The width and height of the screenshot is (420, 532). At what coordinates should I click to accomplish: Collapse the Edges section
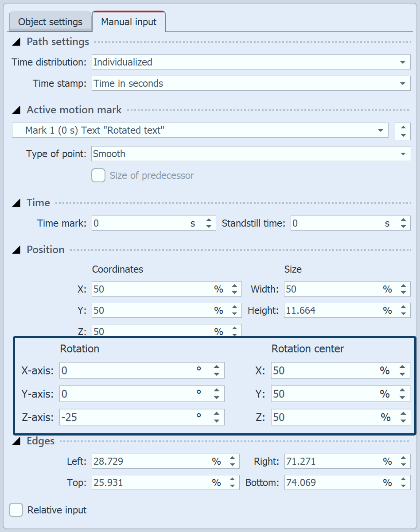pos(16,441)
